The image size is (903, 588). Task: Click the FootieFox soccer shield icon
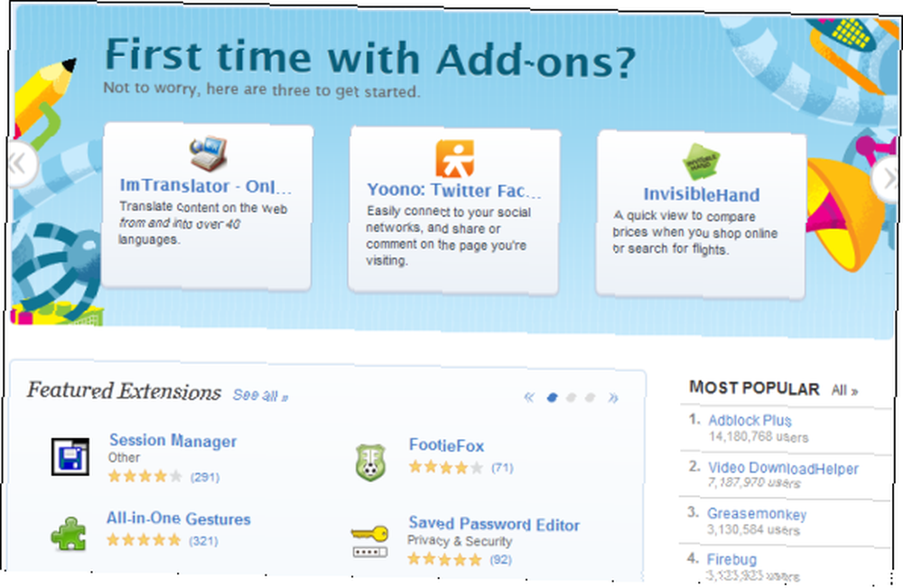[370, 462]
